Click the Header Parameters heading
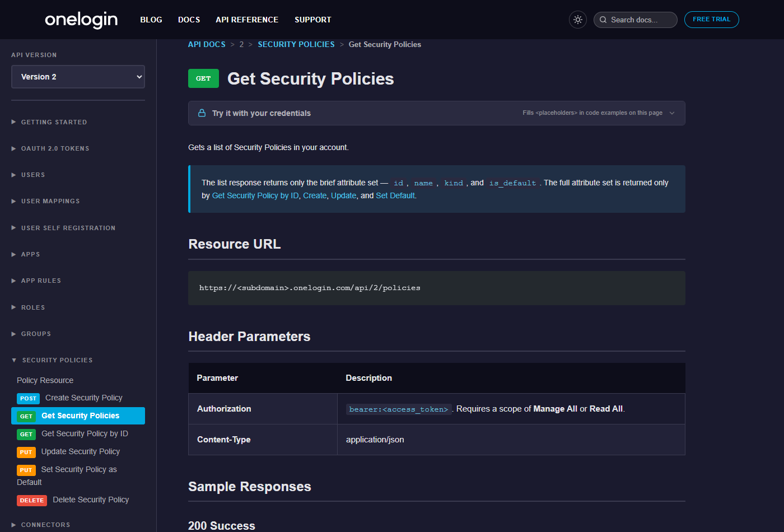The image size is (784, 532). (249, 337)
